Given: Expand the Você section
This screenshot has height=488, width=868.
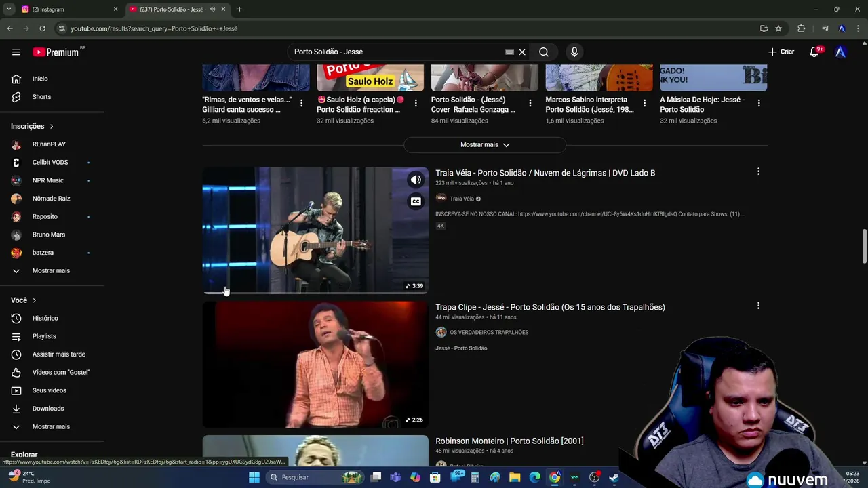Looking at the screenshot, I should point(24,300).
